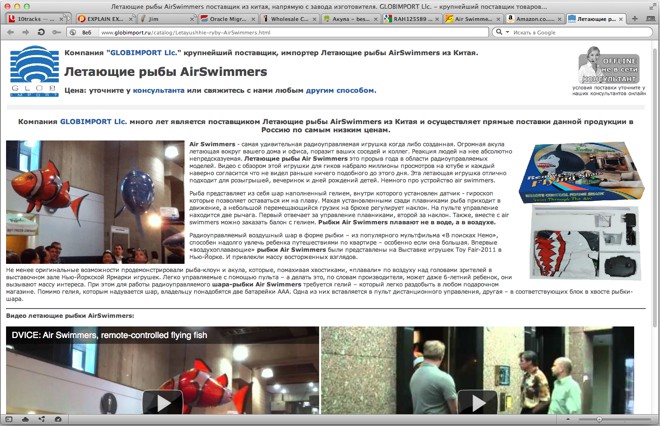Image resolution: width=660 pixels, height=426 pixels.
Task: Switch to the Oracle Migr... tab
Action: (228, 19)
